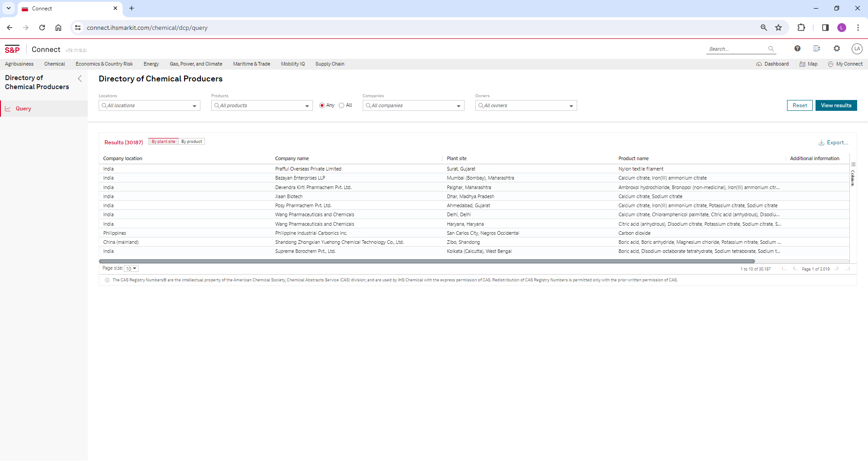The width and height of the screenshot is (868, 461).
Task: Open the Supply Chain menu
Action: point(330,64)
